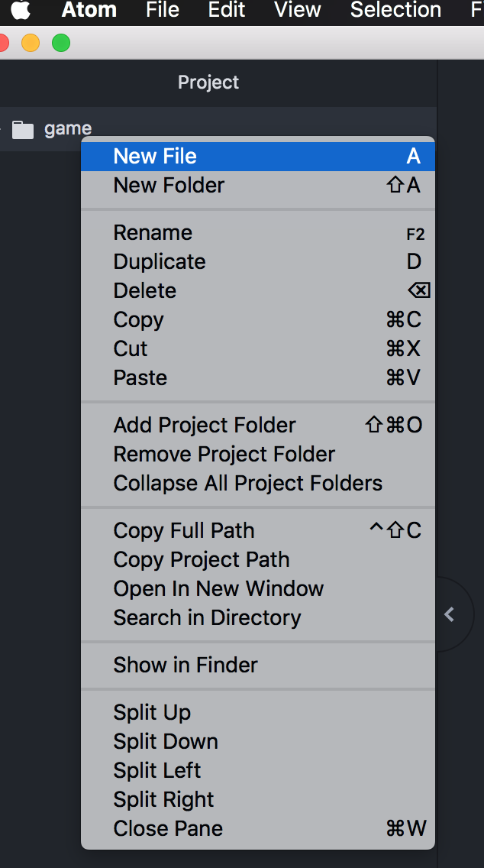Open the Selection menu

tap(395, 10)
